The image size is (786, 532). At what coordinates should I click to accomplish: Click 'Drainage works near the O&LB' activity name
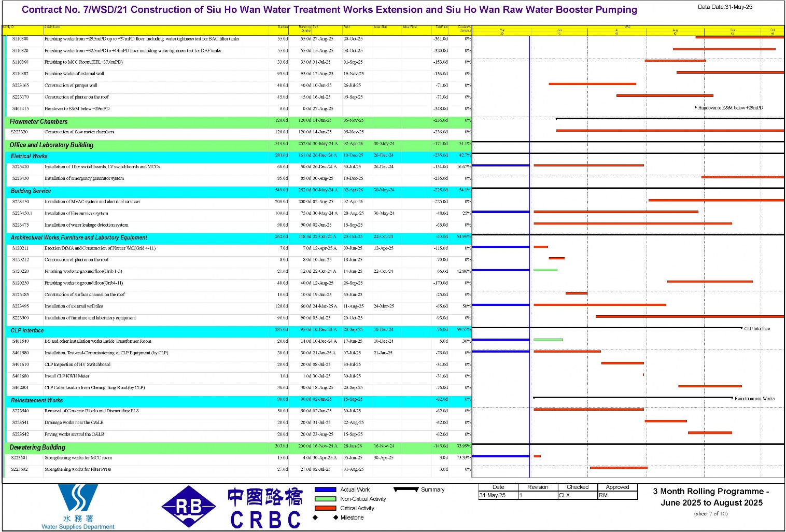coord(74,423)
